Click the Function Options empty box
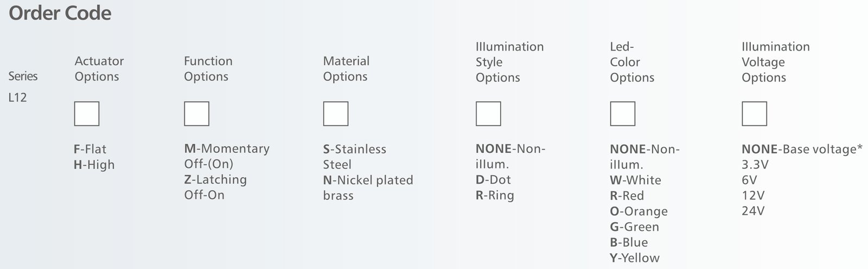This screenshot has height=269, width=868. 196,114
